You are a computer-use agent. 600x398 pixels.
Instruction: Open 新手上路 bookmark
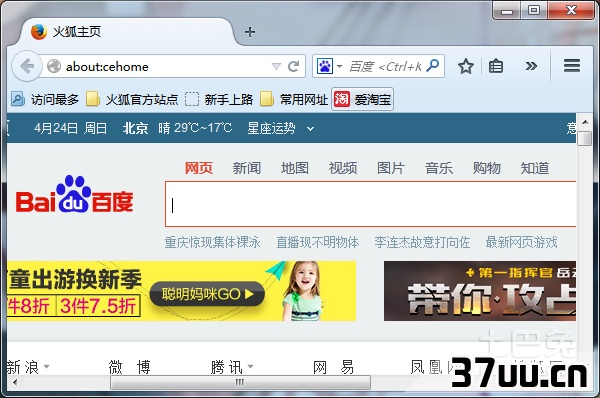click(219, 100)
